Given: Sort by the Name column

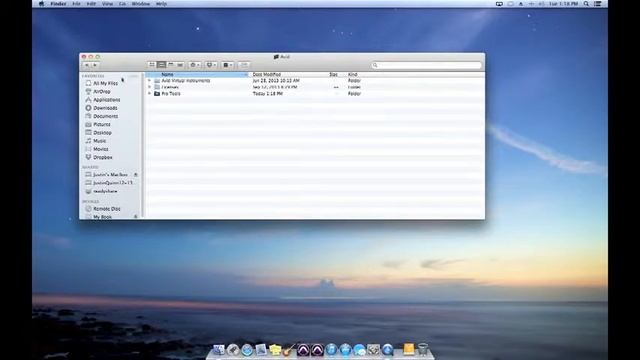Looking at the screenshot, I should coord(197,75).
